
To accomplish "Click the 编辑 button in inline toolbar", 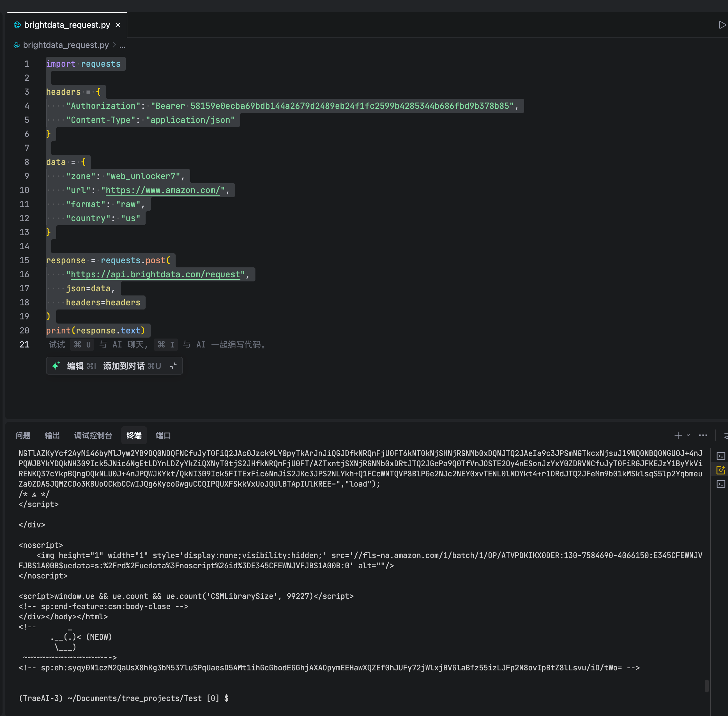I will pos(75,366).
